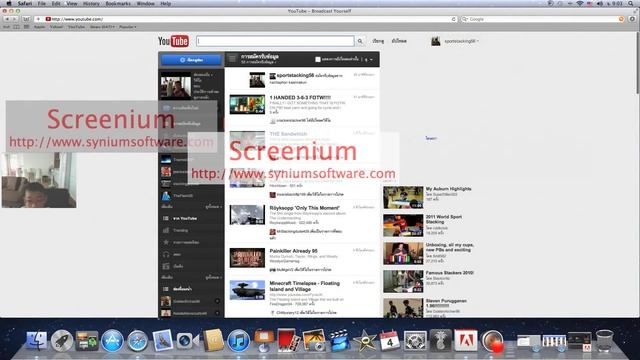Open iMovie star icon in the Dock
The width and height of the screenshot is (640, 360).
click(364, 341)
